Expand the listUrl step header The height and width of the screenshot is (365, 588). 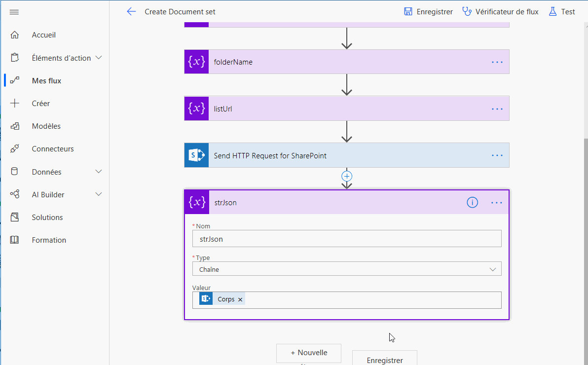click(347, 109)
